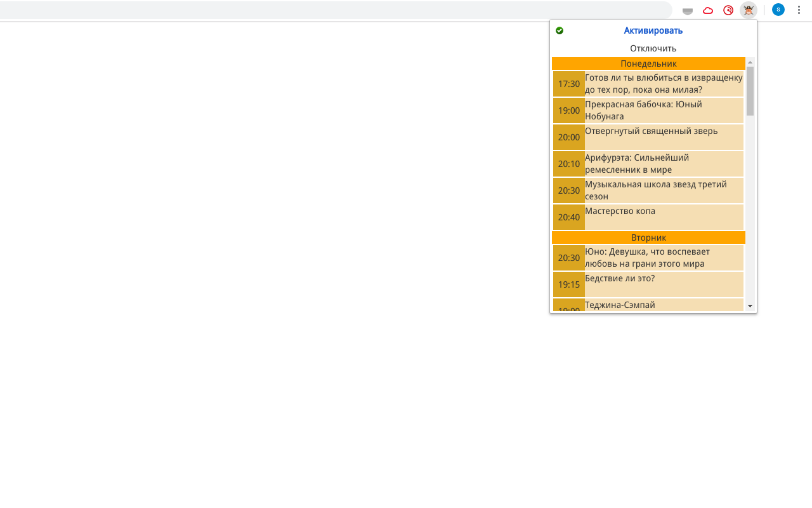The width and height of the screenshot is (812, 508).
Task: Click 20:30 beside Музыкальная школа звезд
Action: coord(569,190)
